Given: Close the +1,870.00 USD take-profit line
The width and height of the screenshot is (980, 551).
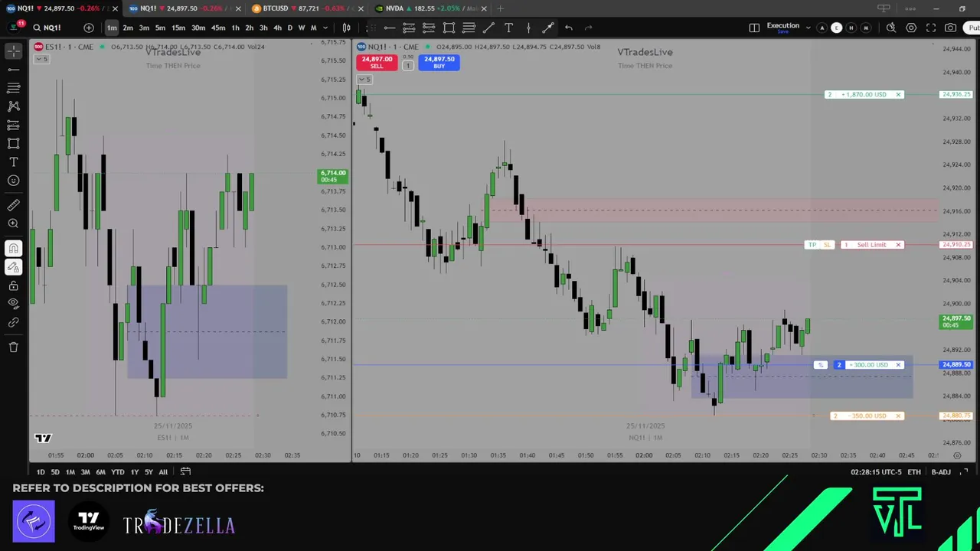Looking at the screenshot, I should point(898,95).
